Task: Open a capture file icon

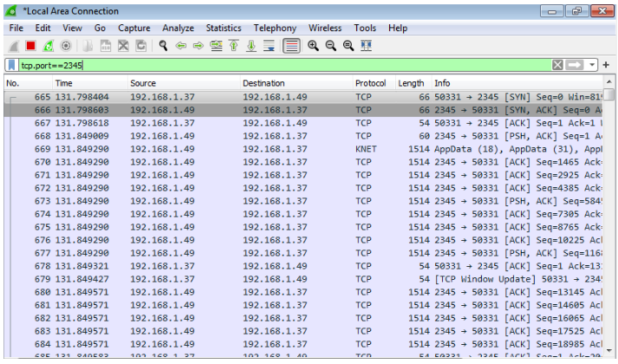Action: [88, 46]
